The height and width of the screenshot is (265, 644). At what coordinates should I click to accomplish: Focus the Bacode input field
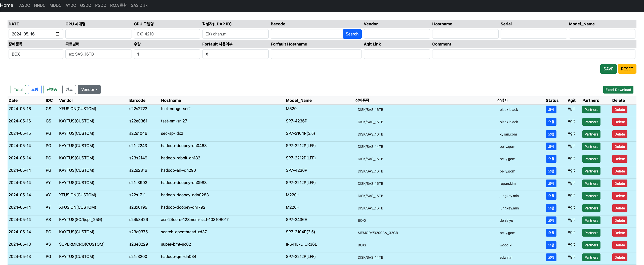click(306, 34)
